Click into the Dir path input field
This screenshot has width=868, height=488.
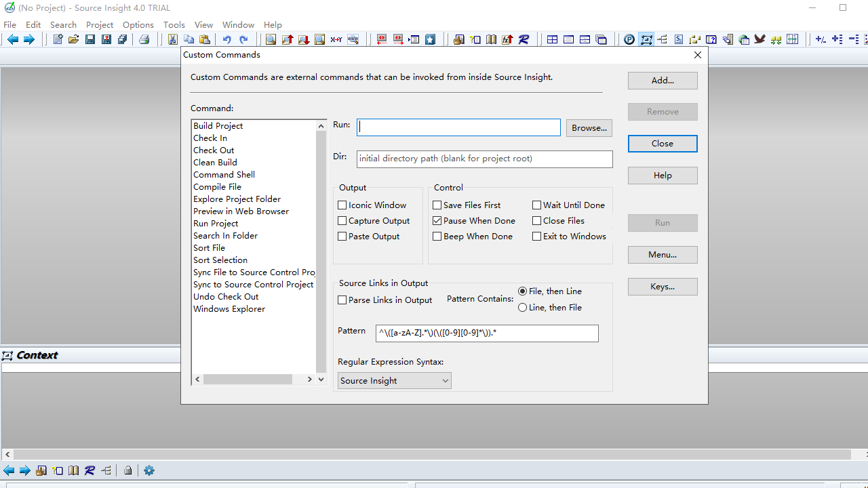(484, 159)
